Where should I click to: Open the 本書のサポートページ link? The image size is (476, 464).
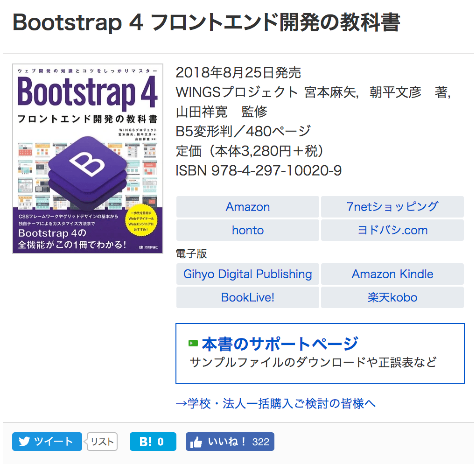(x=280, y=344)
